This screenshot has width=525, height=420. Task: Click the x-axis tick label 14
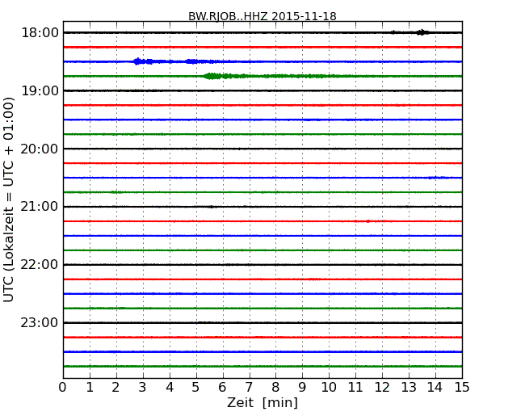pos(435,388)
